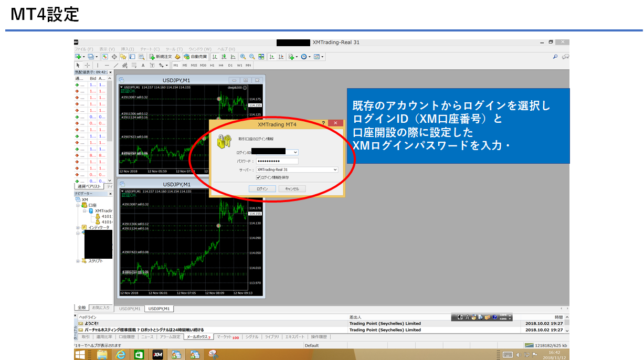The height and width of the screenshot is (360, 644).
Task: Switch timeframe to H1
Action: point(213,66)
